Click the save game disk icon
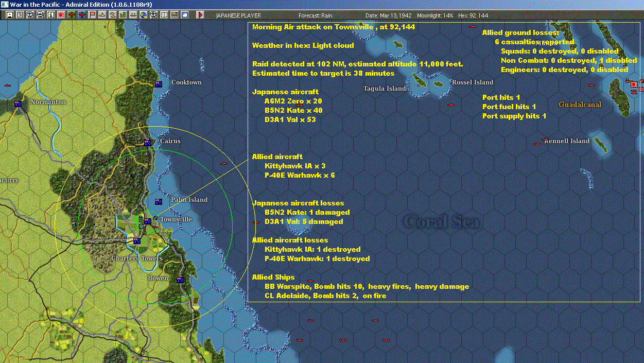Viewport: 644px width, 363px height. tap(10, 15)
